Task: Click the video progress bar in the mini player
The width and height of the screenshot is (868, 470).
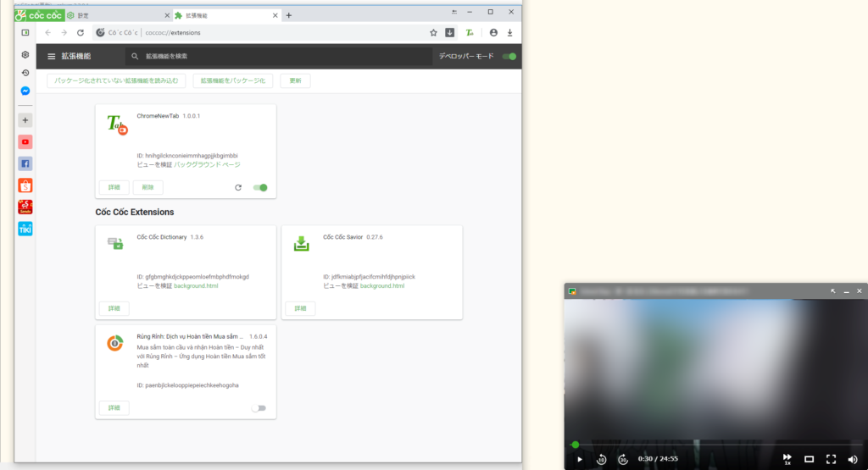Action: click(x=716, y=445)
